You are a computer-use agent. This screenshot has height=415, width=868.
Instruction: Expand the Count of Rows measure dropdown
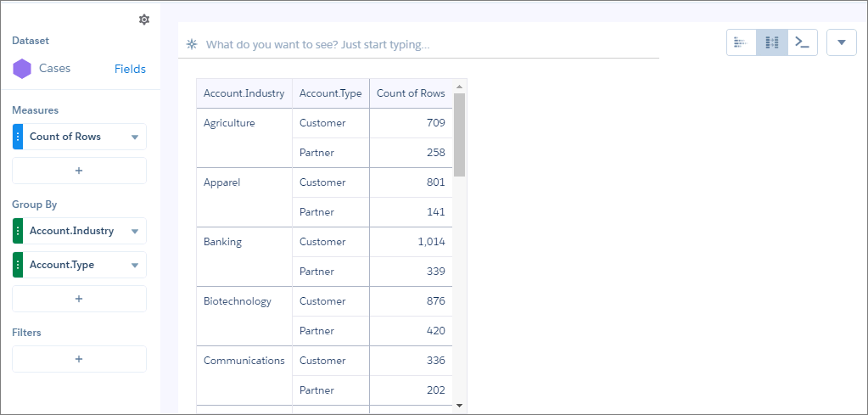point(135,137)
